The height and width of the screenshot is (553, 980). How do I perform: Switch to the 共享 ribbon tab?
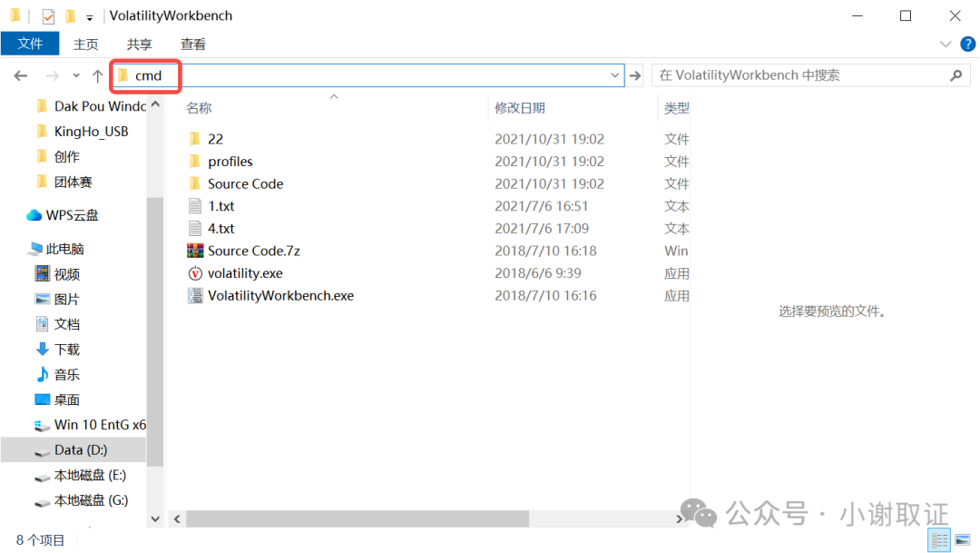[x=139, y=44]
